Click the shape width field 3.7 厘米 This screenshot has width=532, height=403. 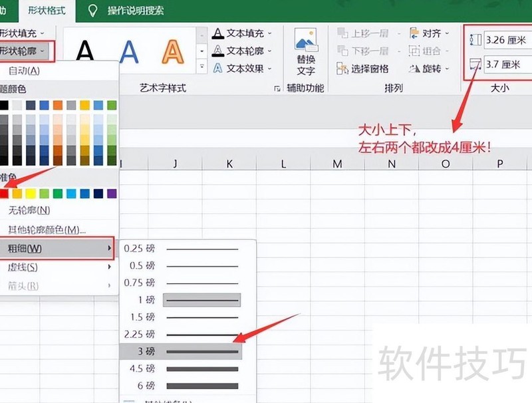pyautogui.click(x=508, y=64)
